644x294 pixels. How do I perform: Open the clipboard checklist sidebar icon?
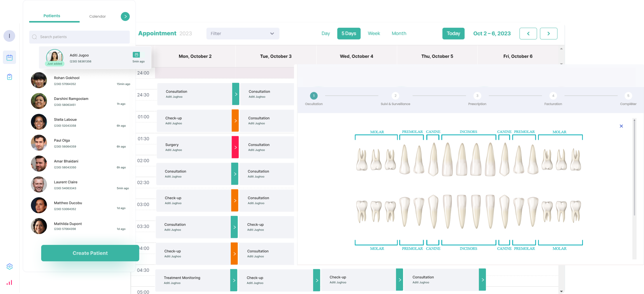pyautogui.click(x=9, y=77)
